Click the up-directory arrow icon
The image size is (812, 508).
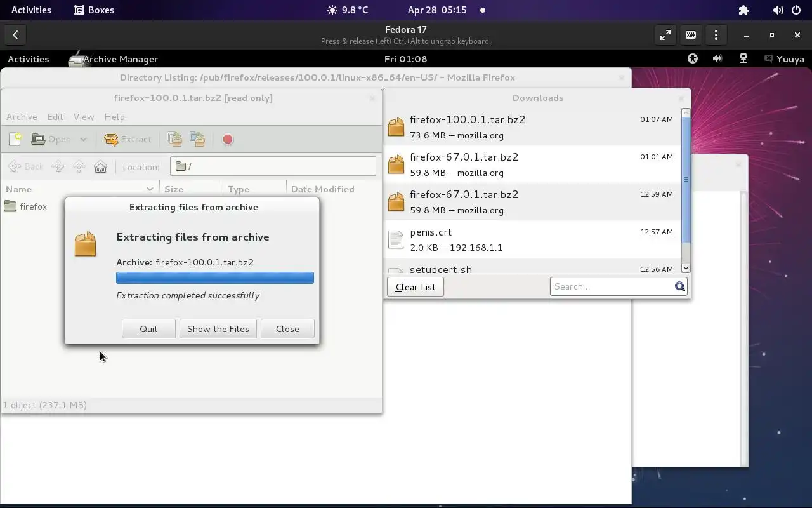[79, 166]
